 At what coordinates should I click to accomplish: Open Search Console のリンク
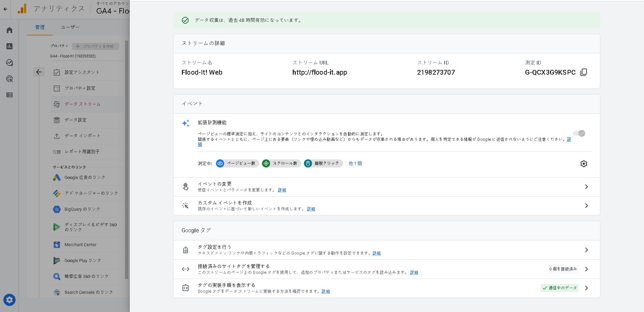tap(87, 292)
